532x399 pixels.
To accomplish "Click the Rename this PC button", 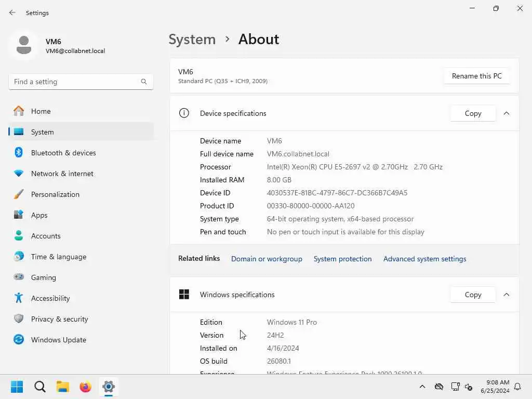I will [x=477, y=76].
